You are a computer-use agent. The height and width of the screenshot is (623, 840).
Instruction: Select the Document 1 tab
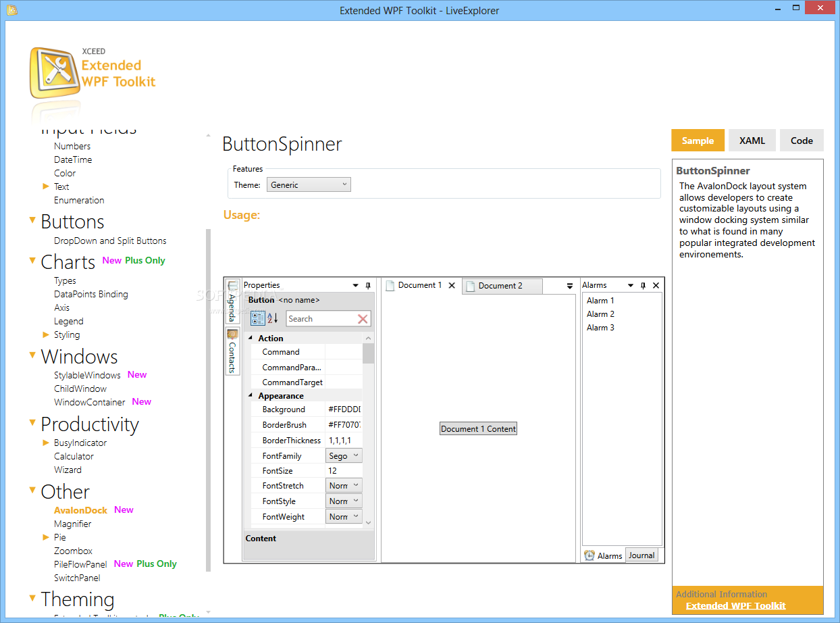[421, 286]
